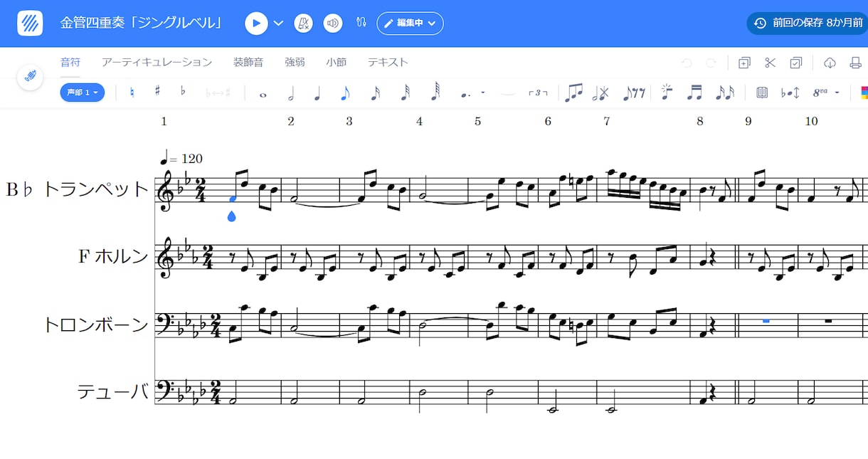Print the score

click(x=856, y=63)
